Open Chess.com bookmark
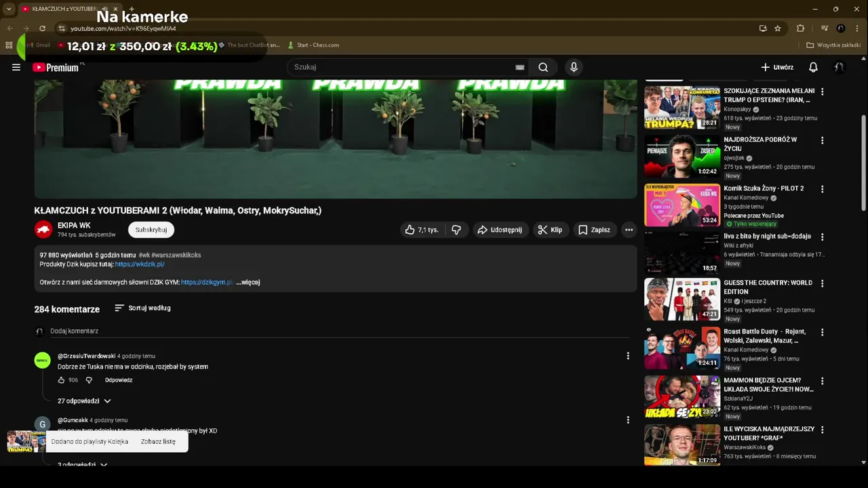The height and width of the screenshot is (488, 868). [313, 45]
